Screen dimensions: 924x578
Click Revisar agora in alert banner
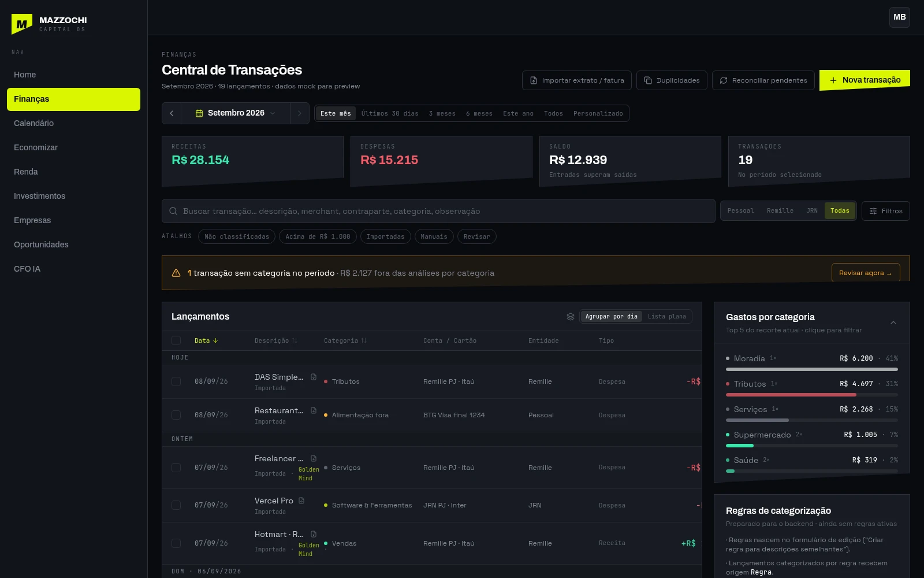pyautogui.click(x=865, y=273)
